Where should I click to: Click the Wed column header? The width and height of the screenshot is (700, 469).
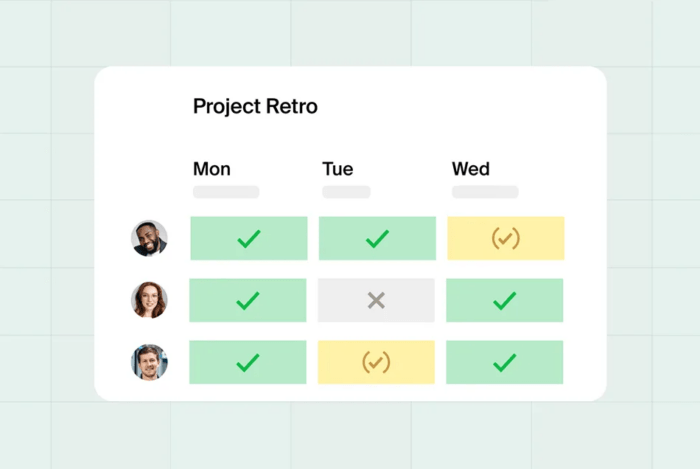point(471,168)
